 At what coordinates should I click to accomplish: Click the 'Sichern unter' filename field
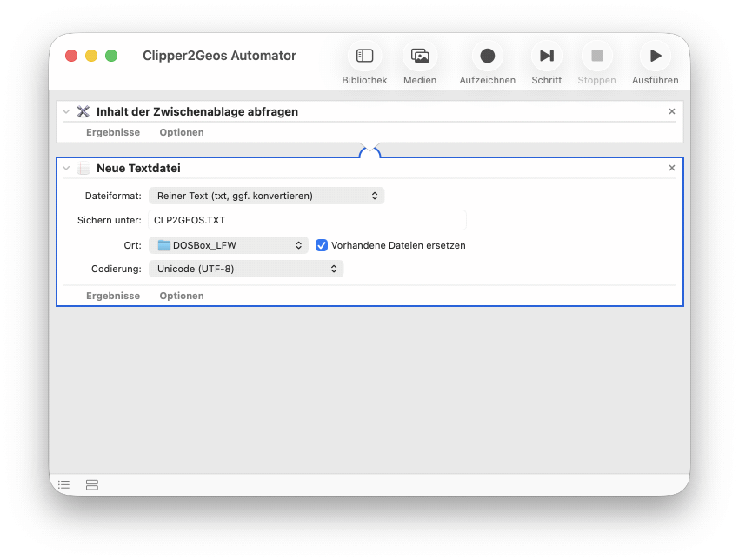(x=307, y=220)
